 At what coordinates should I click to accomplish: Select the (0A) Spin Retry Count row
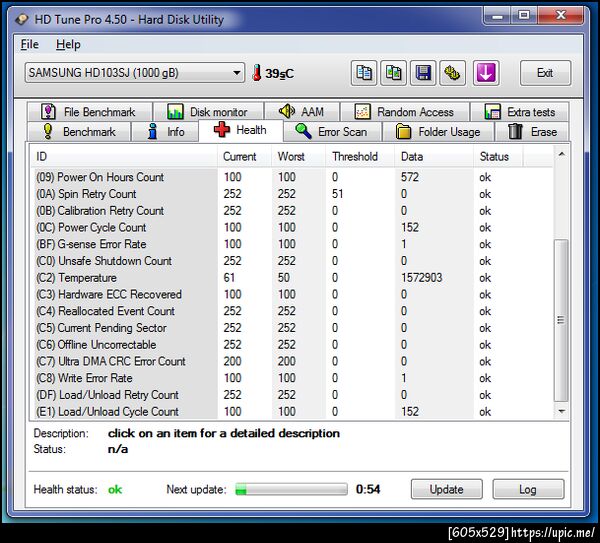click(x=292, y=194)
